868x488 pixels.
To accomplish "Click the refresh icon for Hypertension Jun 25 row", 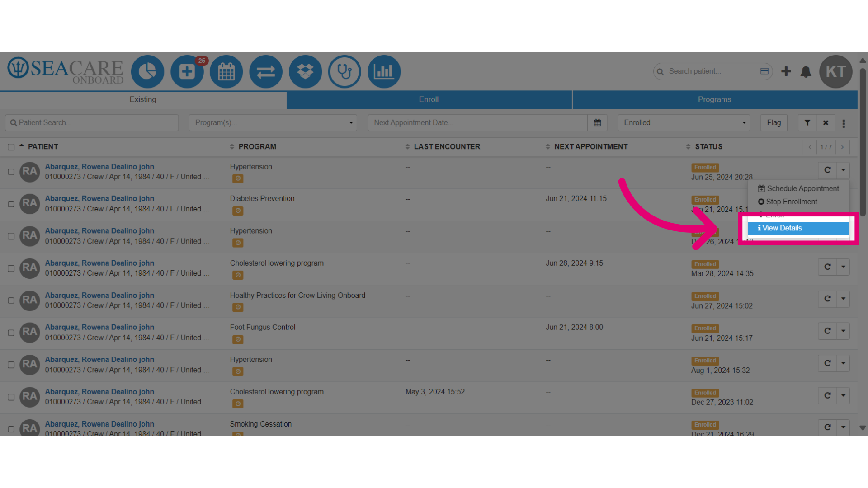I will 827,170.
